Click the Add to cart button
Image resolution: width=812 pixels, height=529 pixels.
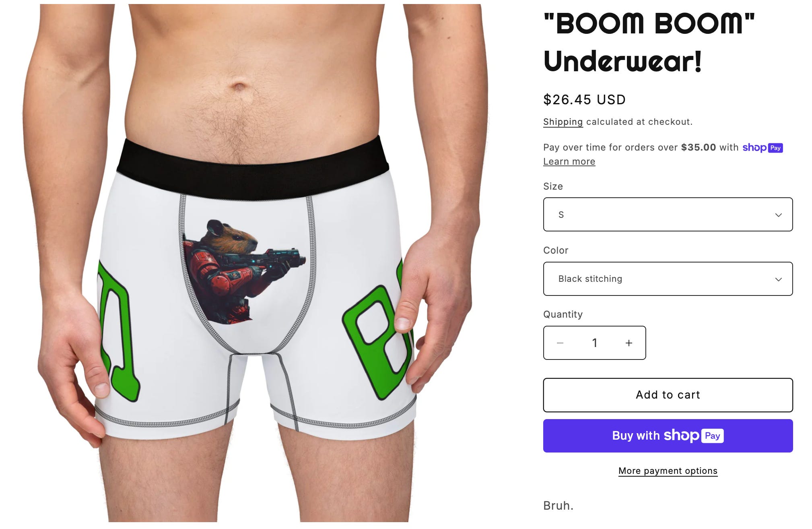(668, 395)
